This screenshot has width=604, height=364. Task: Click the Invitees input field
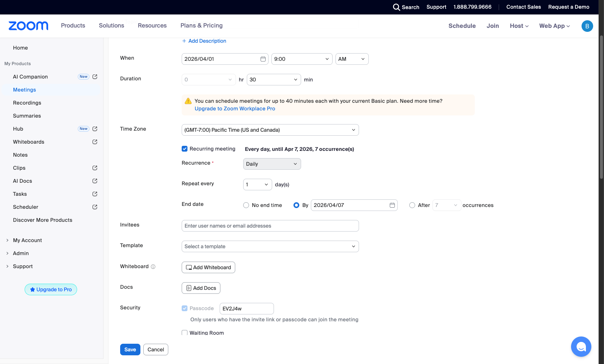(x=270, y=226)
